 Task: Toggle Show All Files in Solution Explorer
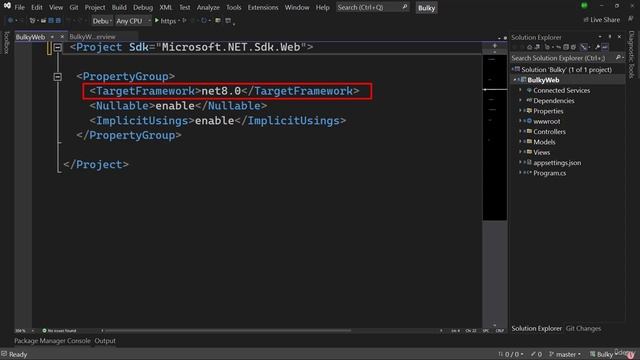(573, 47)
